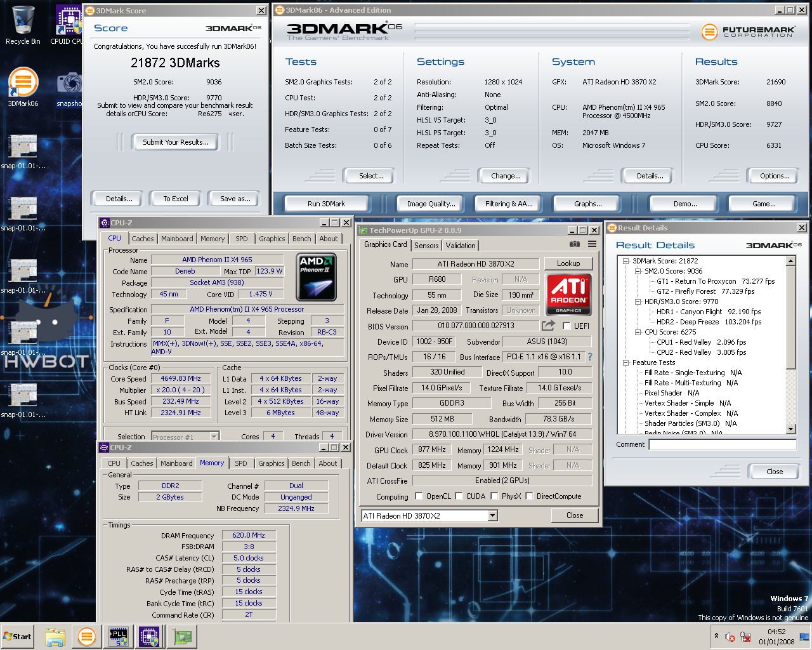Toggle the OpenCL checkbox

click(419, 496)
